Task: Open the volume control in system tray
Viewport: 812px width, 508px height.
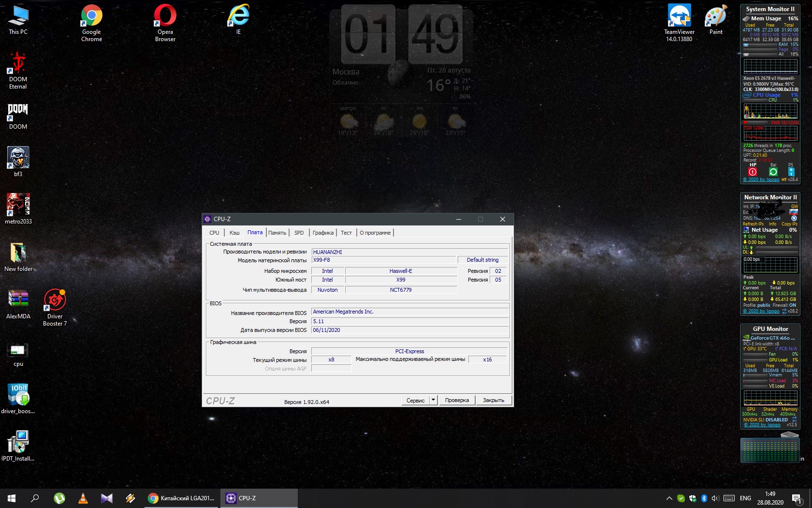Action: [716, 498]
